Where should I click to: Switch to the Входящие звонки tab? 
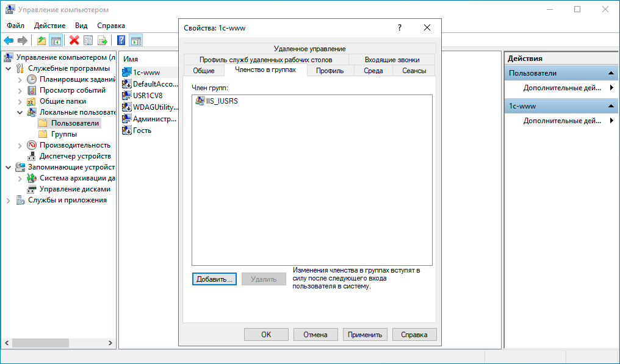[x=392, y=60]
